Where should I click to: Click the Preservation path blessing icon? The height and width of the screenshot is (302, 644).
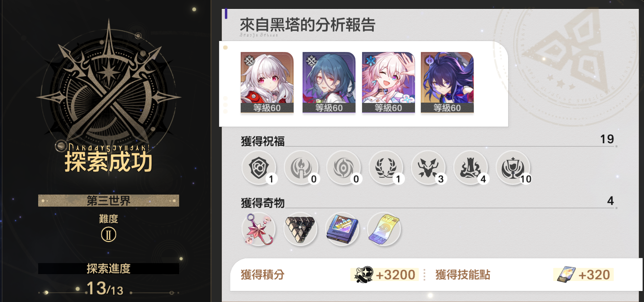point(259,168)
